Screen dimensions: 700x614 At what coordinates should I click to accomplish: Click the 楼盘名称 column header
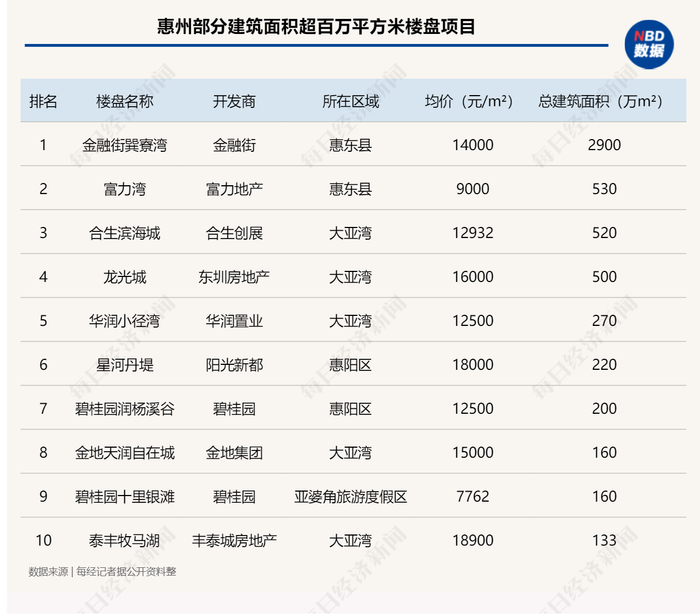(125, 101)
